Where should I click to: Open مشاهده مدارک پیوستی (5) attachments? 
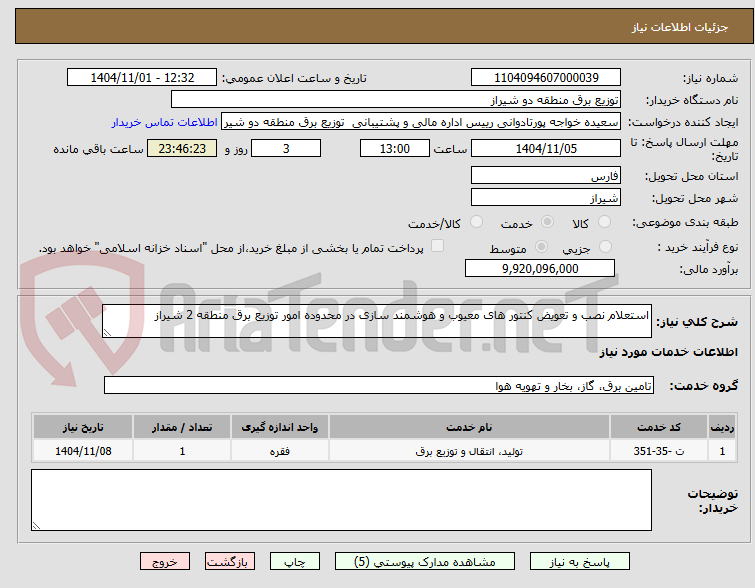pos(425,562)
